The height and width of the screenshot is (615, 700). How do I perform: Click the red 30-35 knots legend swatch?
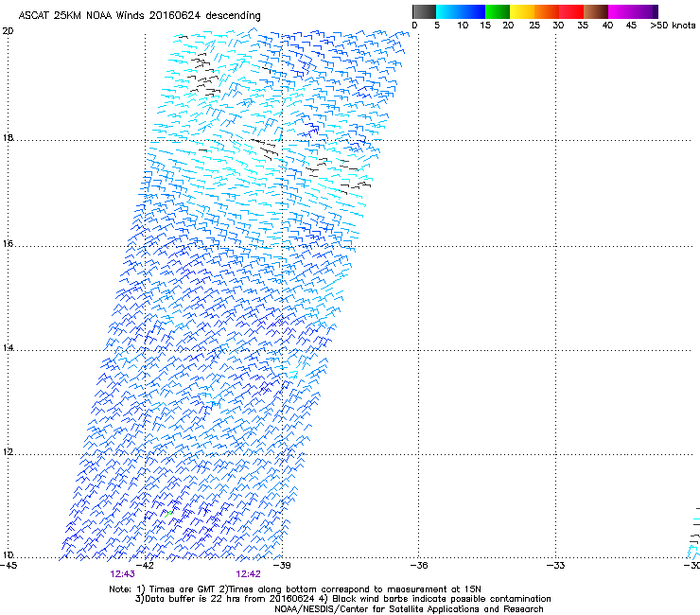click(571, 11)
